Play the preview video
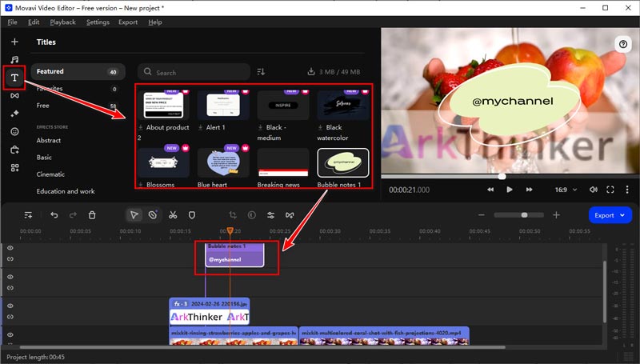Image resolution: width=640 pixels, height=364 pixels. [510, 190]
